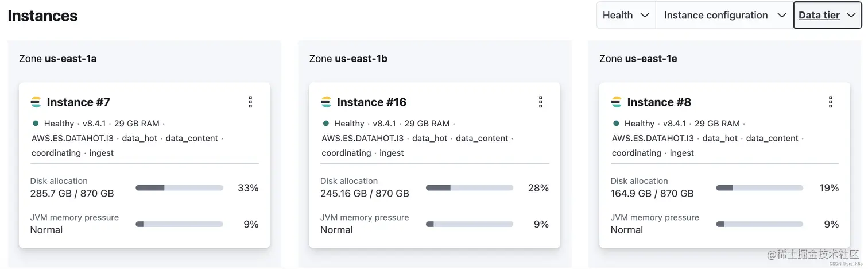This screenshot has height=269, width=868.
Task: Click the Instance #8 heading
Action: click(x=659, y=102)
